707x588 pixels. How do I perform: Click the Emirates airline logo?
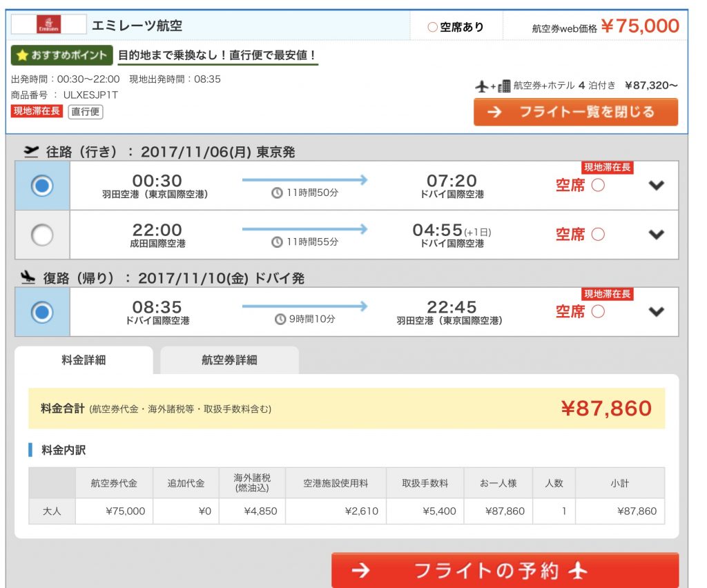(49, 24)
